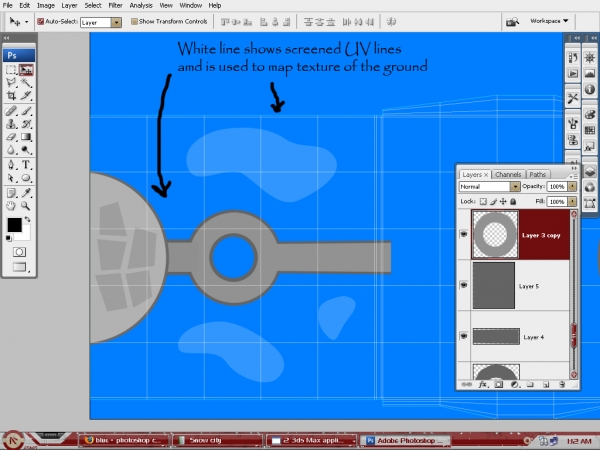The height and width of the screenshot is (450, 600).
Task: Select the Slice tool
Action: point(26,95)
